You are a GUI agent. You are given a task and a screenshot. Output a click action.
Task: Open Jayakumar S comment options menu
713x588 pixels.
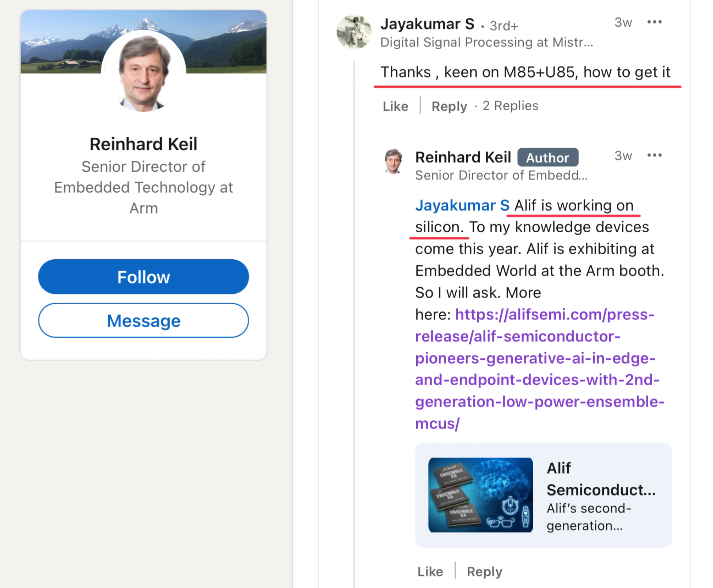point(654,22)
